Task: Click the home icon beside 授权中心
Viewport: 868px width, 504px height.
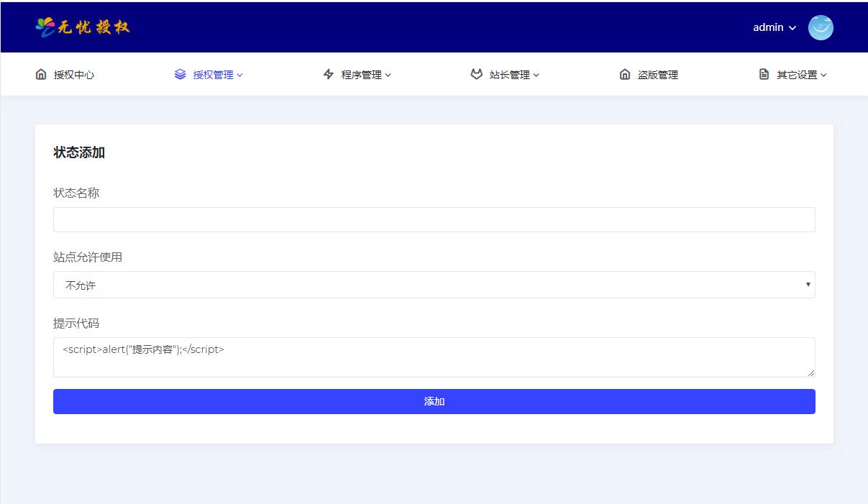Action: 41,74
